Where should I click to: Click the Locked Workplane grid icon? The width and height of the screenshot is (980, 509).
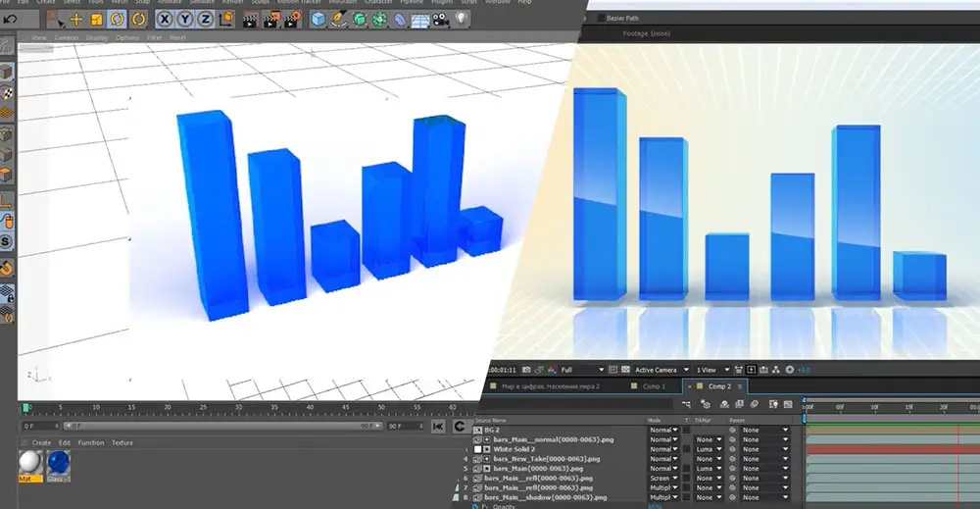point(6,293)
